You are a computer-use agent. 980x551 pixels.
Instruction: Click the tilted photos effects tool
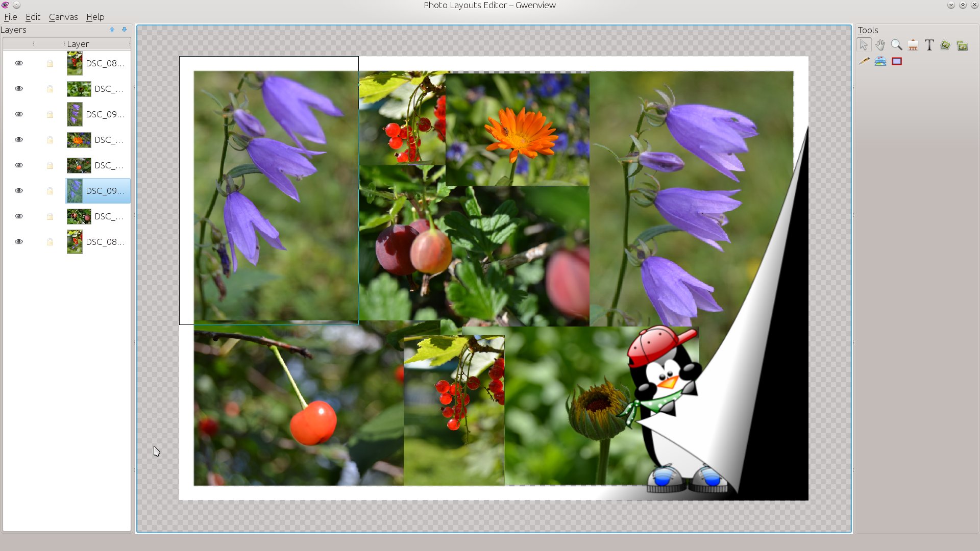[946, 45]
